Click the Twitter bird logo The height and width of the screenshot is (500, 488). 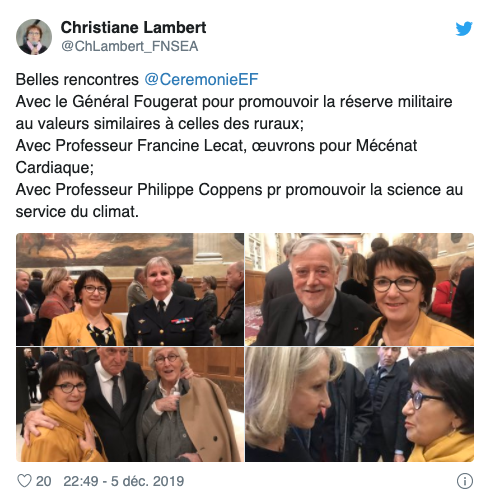pyautogui.click(x=464, y=29)
